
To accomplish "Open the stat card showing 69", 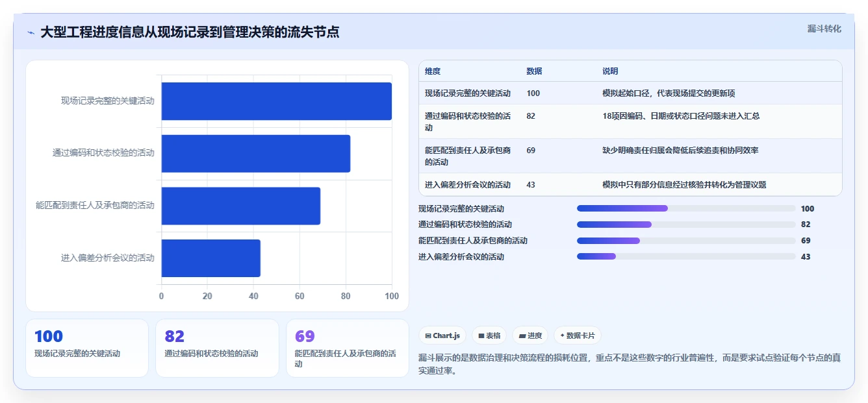I will pos(348,348).
